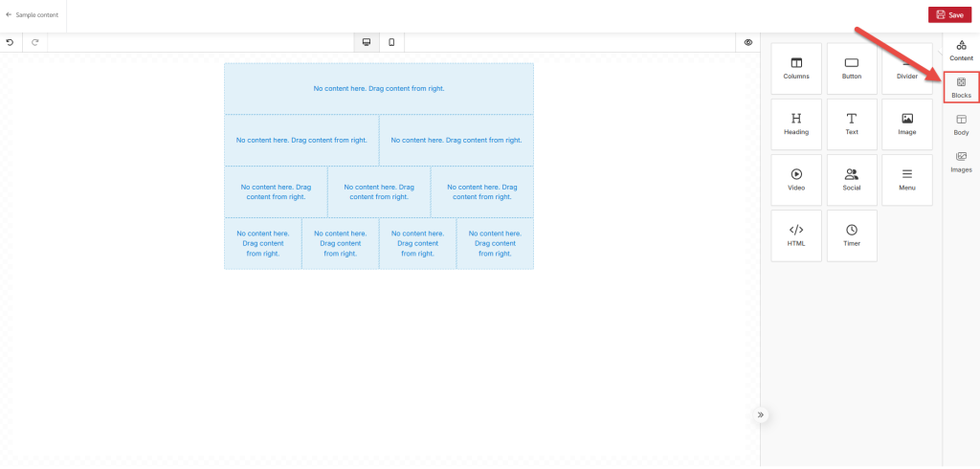
Task: Select the HTML content block
Action: pos(795,234)
